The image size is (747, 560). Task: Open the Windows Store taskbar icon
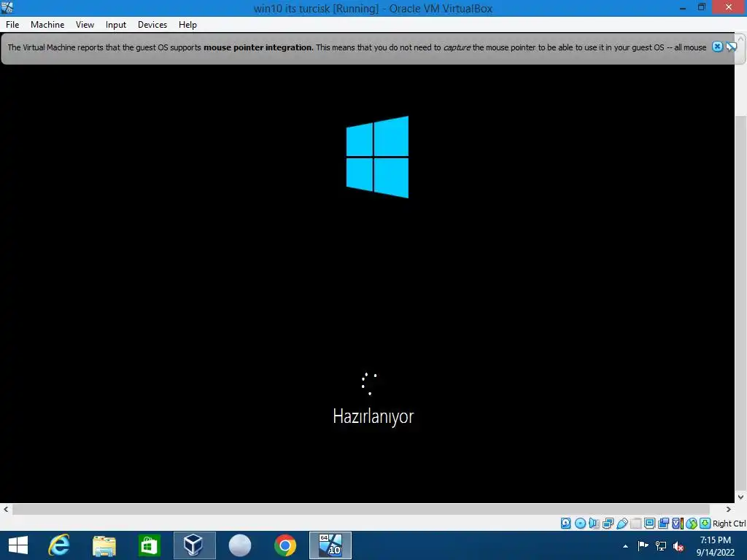(x=149, y=545)
